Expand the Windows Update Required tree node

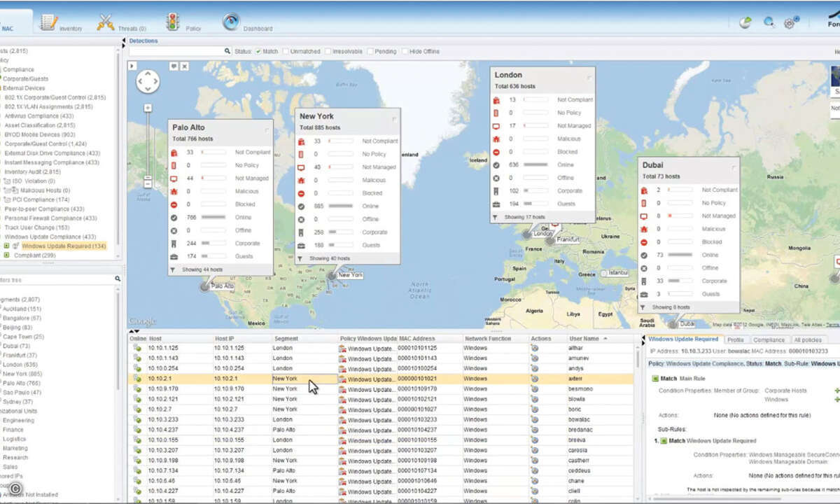(x=6, y=246)
